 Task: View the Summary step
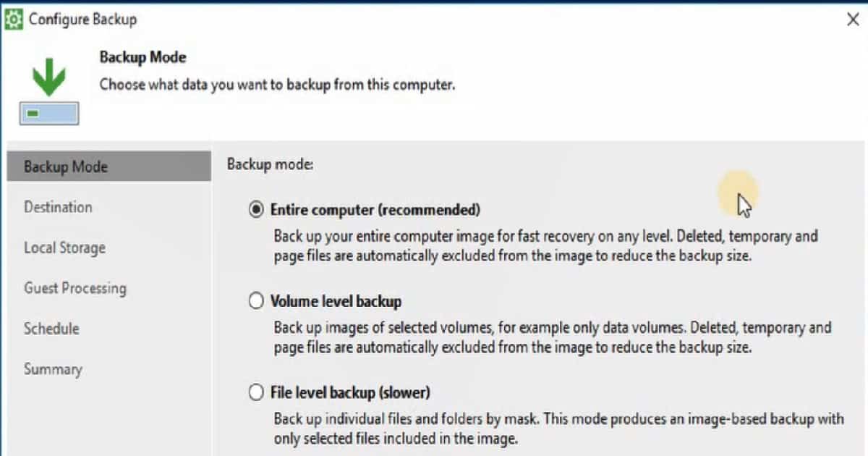pos(53,369)
